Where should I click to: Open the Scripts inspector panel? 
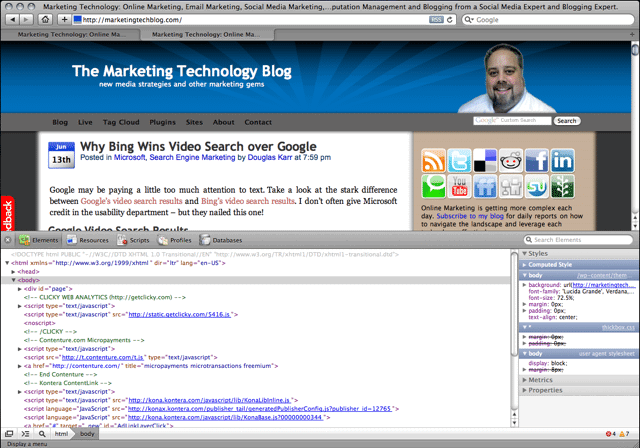pos(133,240)
